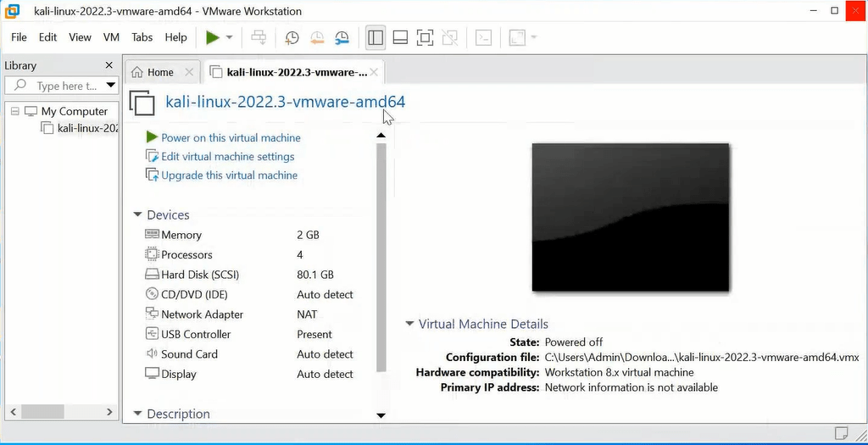Select My Computer in the library

point(75,111)
